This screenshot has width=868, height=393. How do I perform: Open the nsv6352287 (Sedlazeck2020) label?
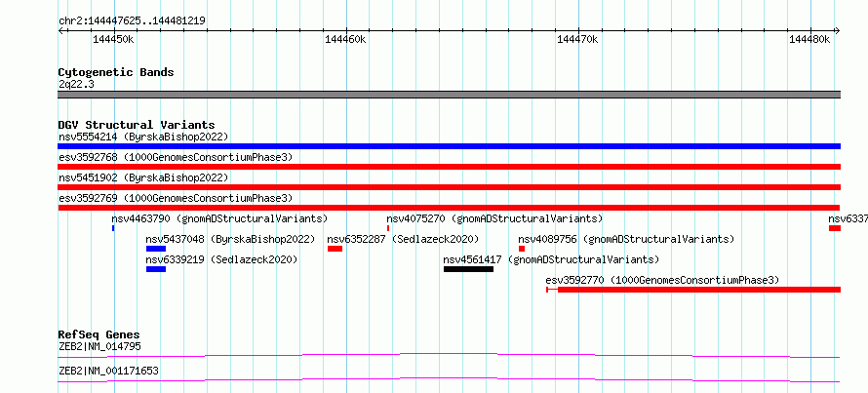coord(404,239)
